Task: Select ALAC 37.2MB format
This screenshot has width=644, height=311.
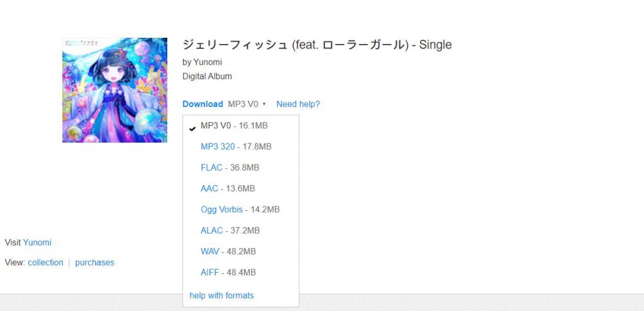Action: pos(211,230)
